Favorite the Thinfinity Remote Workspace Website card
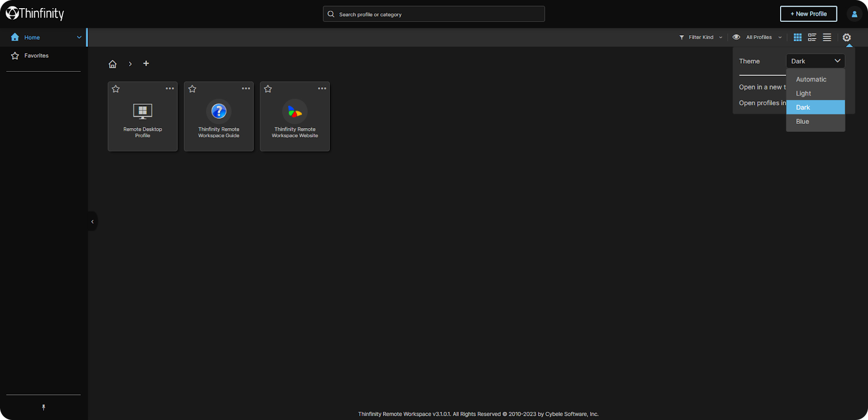The height and width of the screenshot is (420, 868). tap(268, 89)
